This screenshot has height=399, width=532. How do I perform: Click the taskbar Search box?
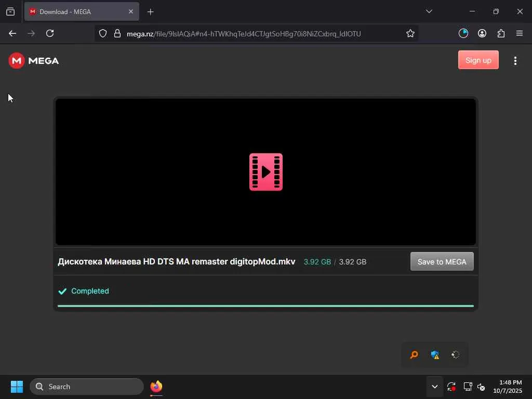pos(87,387)
